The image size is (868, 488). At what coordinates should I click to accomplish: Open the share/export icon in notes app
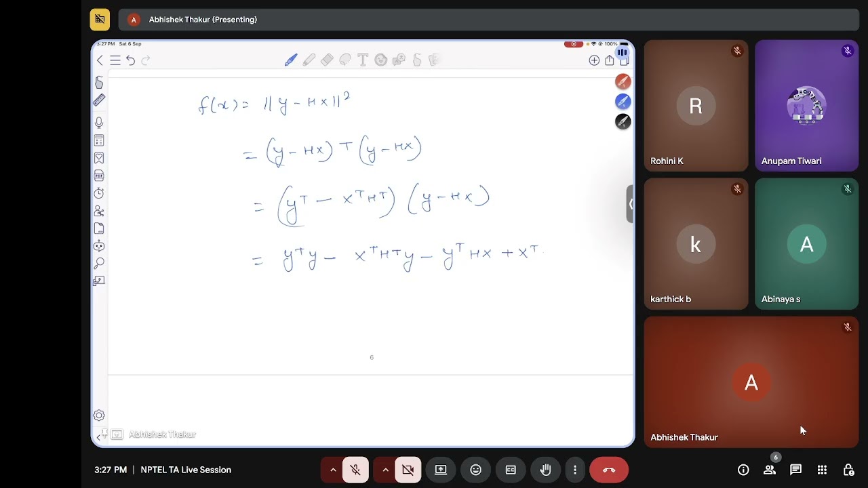coord(610,60)
